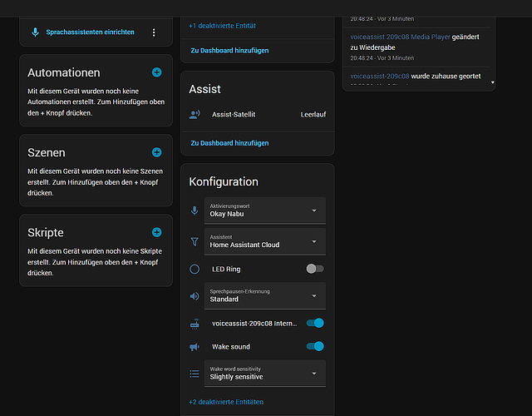Click the circle icon beside LED Ring
532x416 pixels.
click(x=195, y=270)
